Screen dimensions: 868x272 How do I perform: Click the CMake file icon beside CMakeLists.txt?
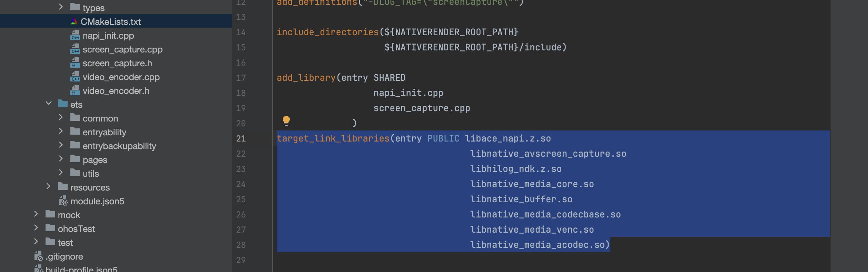(x=74, y=22)
